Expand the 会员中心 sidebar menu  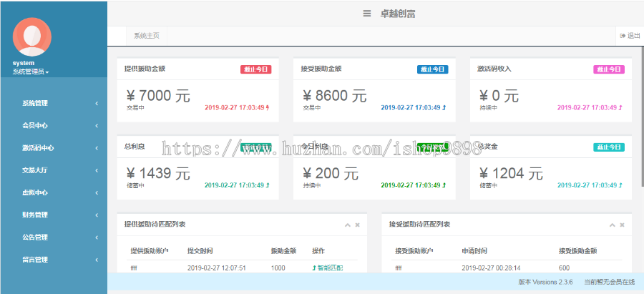[x=54, y=126]
